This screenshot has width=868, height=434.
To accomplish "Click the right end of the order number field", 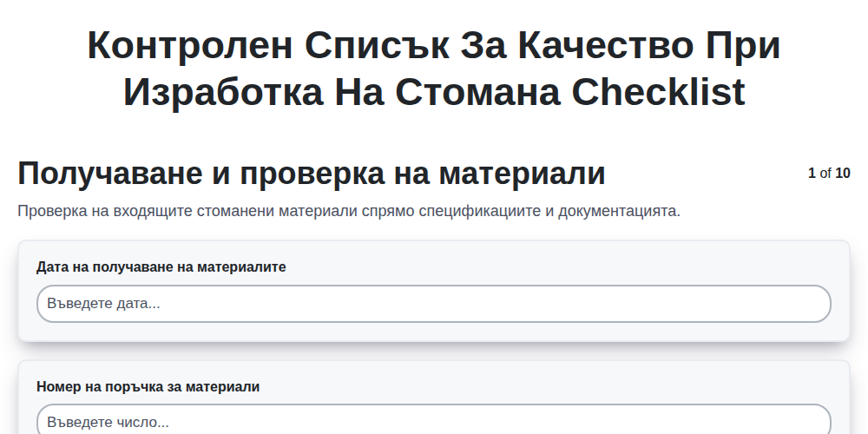I will [x=808, y=421].
